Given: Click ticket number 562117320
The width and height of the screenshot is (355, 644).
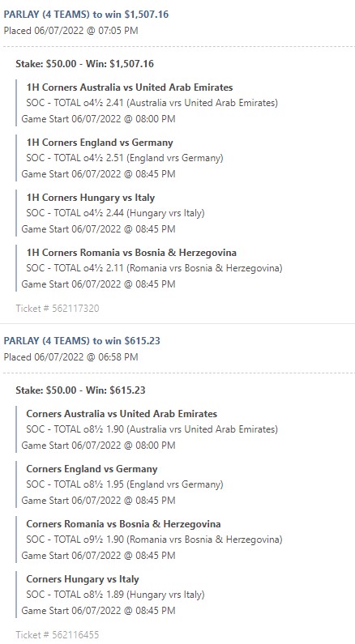Looking at the screenshot, I should click(x=58, y=309).
